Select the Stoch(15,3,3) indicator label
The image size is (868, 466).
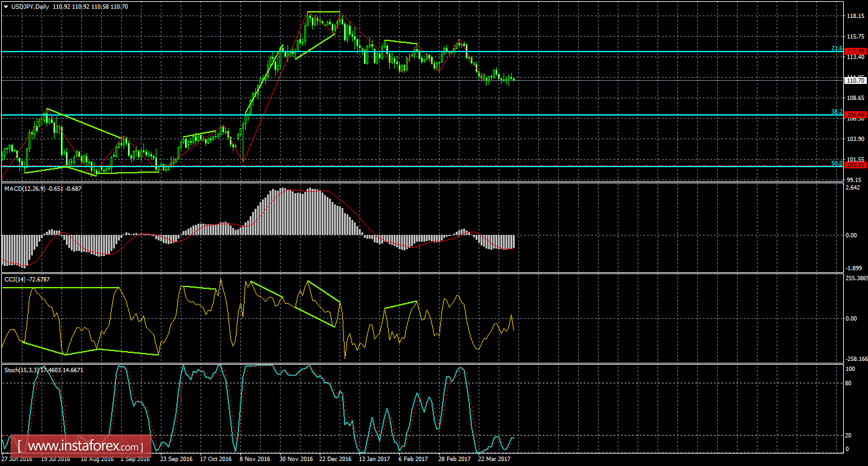click(x=22, y=370)
